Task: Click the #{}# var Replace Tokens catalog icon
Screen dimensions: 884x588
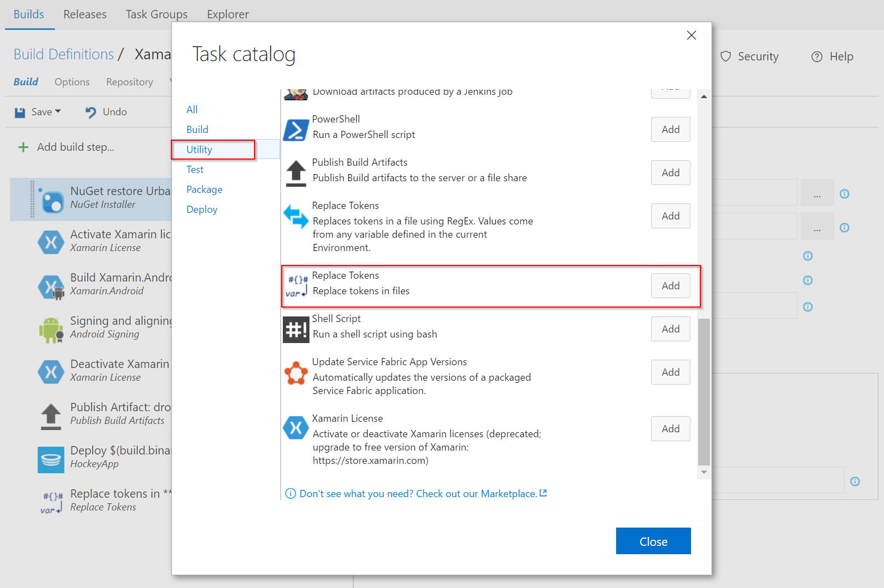Action: tap(296, 287)
